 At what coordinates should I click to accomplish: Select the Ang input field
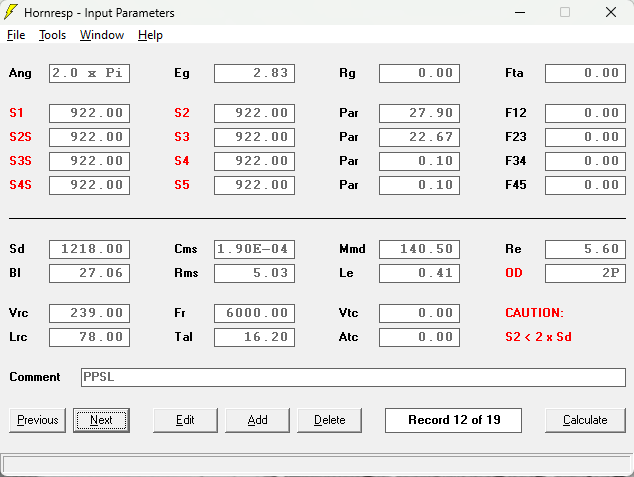[89, 73]
